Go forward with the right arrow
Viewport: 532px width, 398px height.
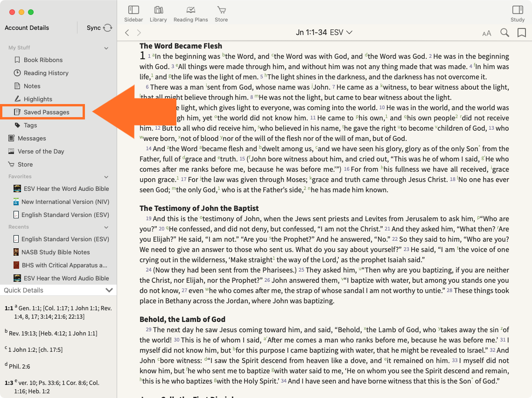pos(139,33)
